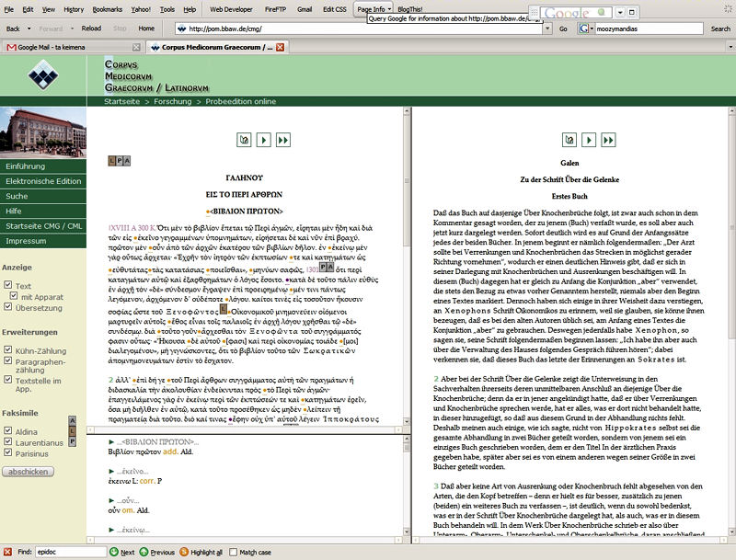The height and width of the screenshot is (560, 736).
Task: Jump to last page in Greek text pane
Action: [x=284, y=140]
